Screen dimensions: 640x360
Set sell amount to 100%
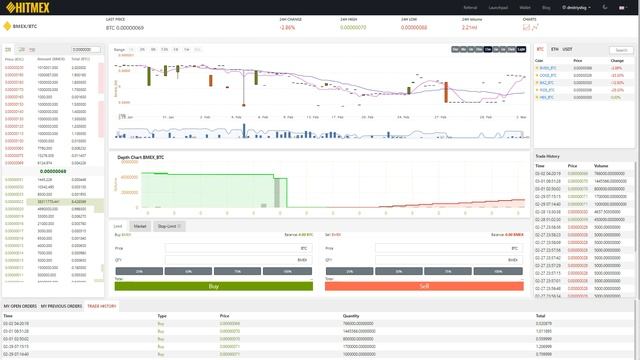pyautogui.click(x=498, y=271)
